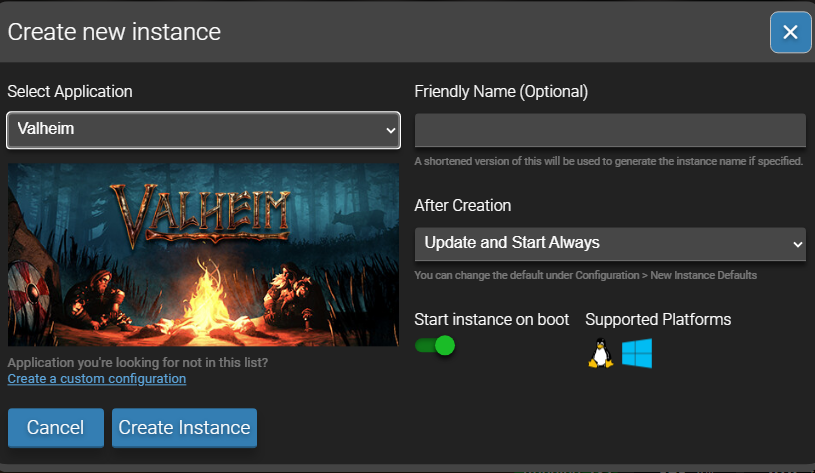Click the Windows platform icon

click(x=637, y=353)
